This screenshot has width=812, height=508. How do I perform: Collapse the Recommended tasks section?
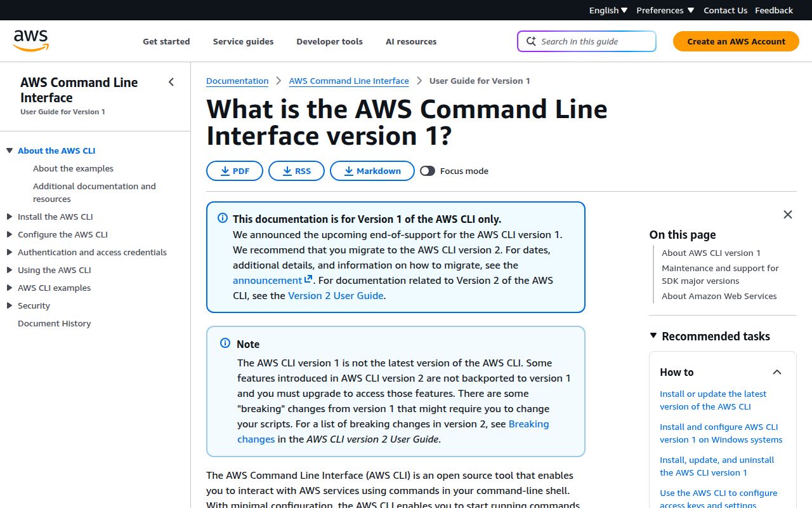653,336
